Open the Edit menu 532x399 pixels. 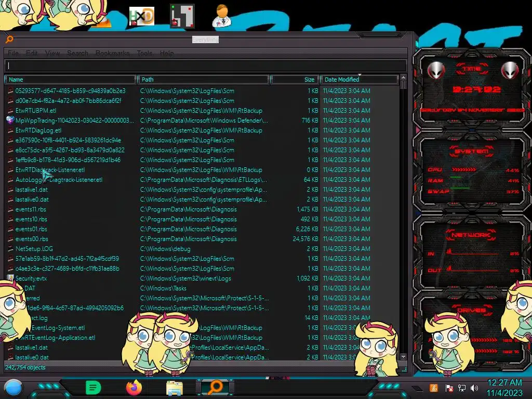point(32,54)
